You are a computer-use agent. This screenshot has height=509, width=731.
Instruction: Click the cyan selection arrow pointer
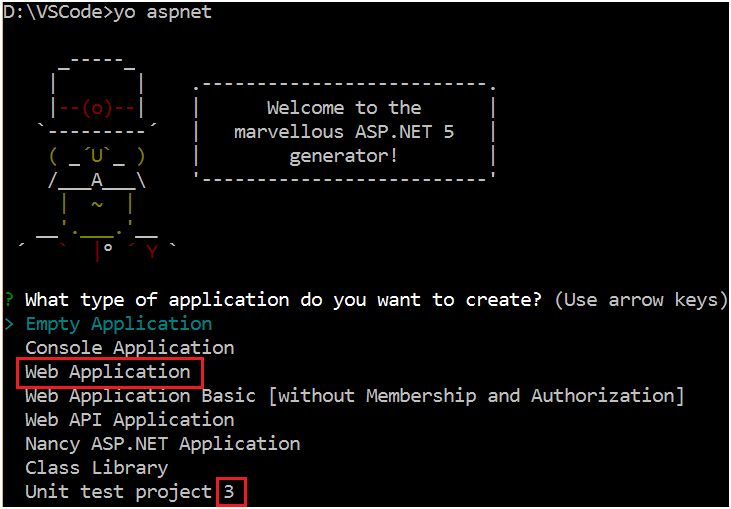click(x=9, y=324)
